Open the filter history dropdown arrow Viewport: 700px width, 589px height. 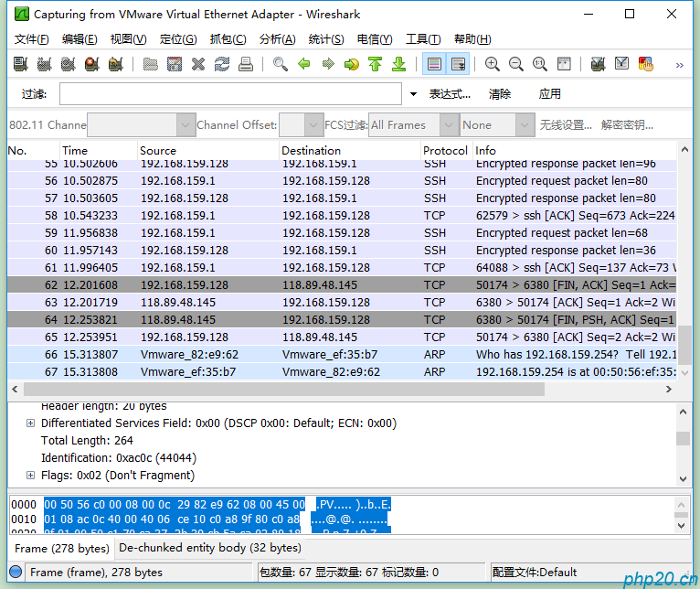(413, 94)
